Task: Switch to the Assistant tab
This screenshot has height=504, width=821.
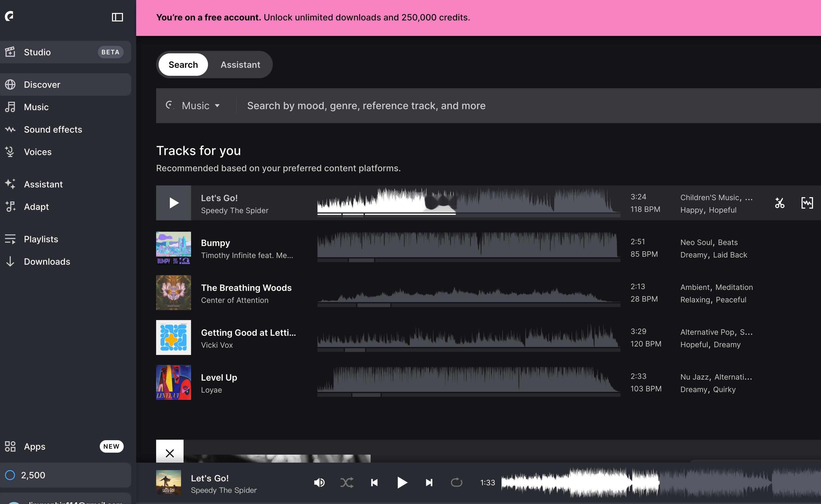Action: tap(240, 65)
